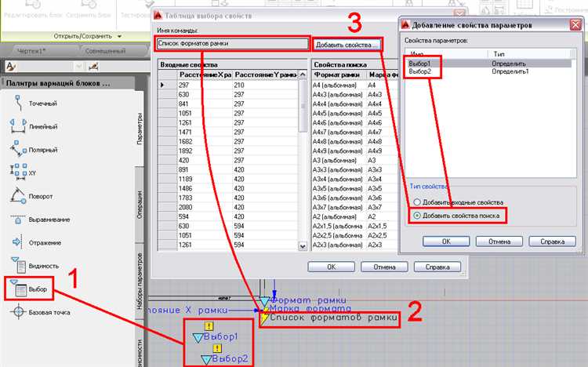Click OK in Добавление свойства параметров dialog

[446, 242]
